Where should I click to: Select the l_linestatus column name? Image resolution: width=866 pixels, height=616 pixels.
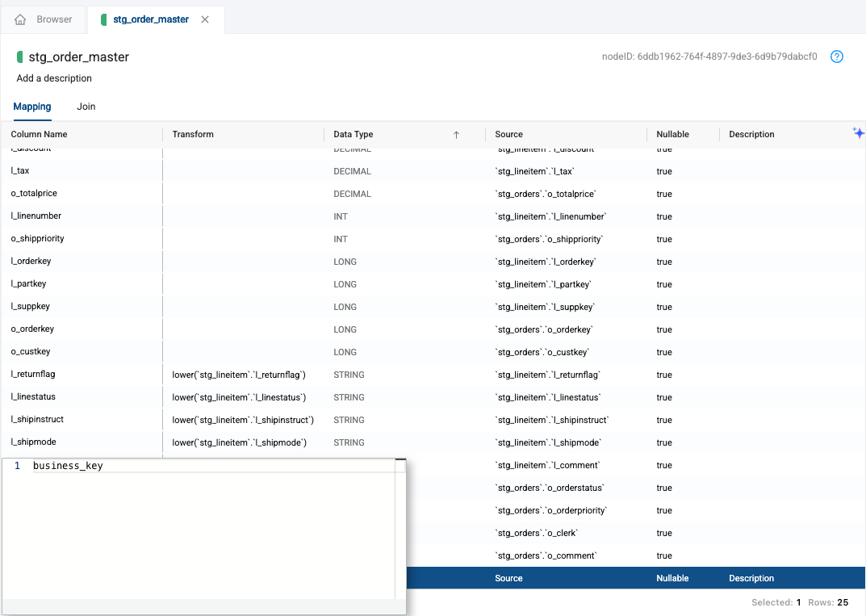click(x=33, y=397)
